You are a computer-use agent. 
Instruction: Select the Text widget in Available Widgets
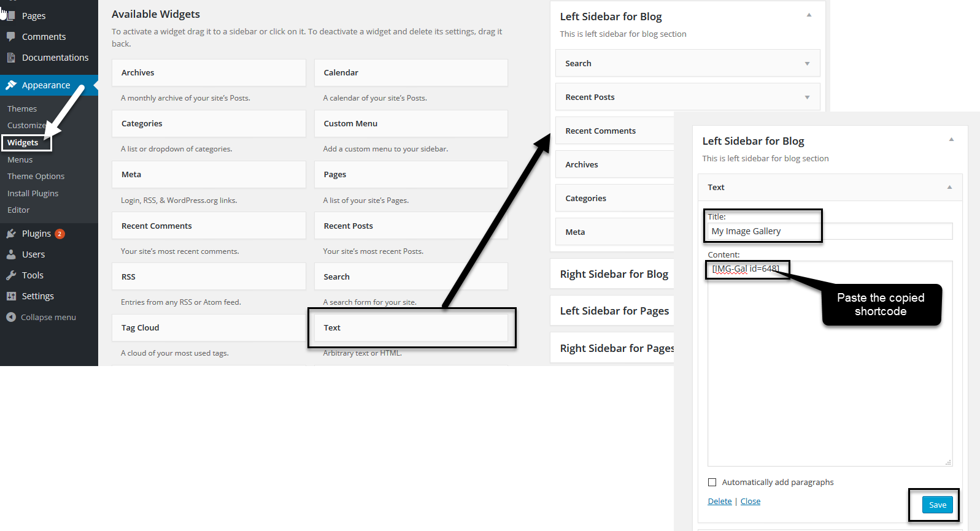pos(411,328)
